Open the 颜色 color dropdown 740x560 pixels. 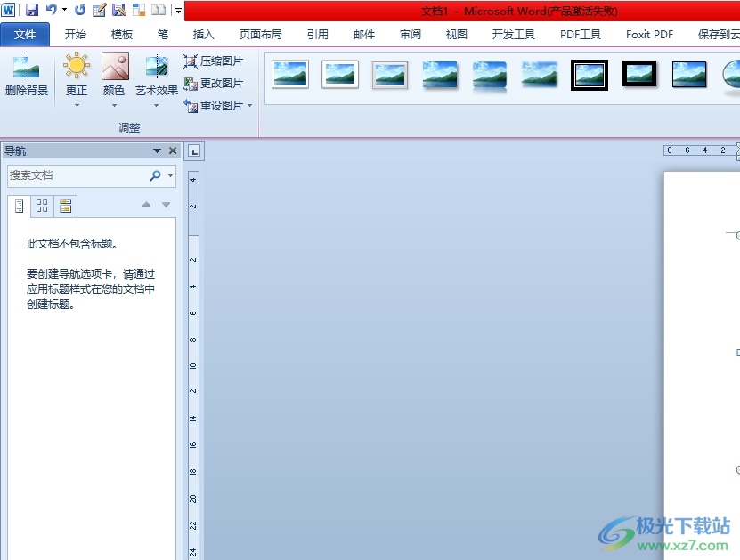[114, 80]
